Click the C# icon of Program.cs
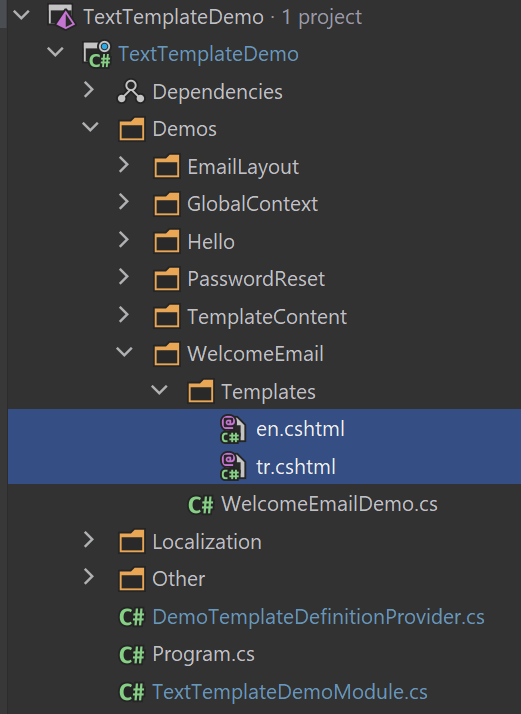 pyautogui.click(x=132, y=655)
